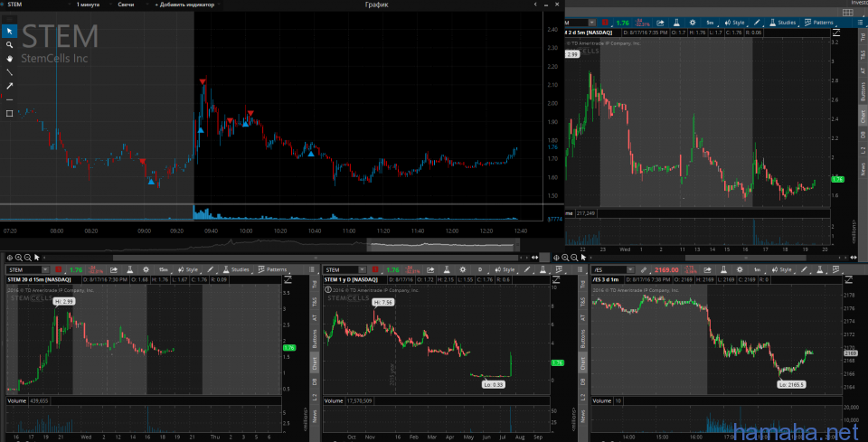Open the drawings pencil on the 5m chart
868x442 pixels.
click(758, 23)
